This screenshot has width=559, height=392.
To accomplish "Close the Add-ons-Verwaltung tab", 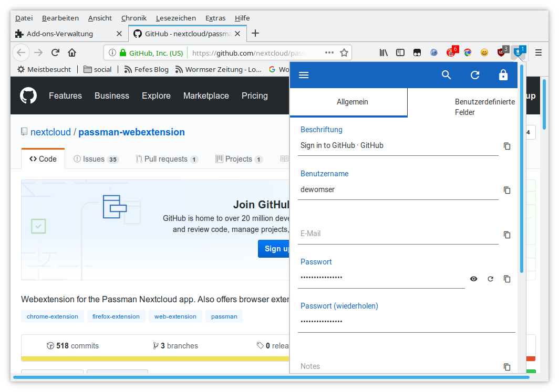I will point(119,34).
